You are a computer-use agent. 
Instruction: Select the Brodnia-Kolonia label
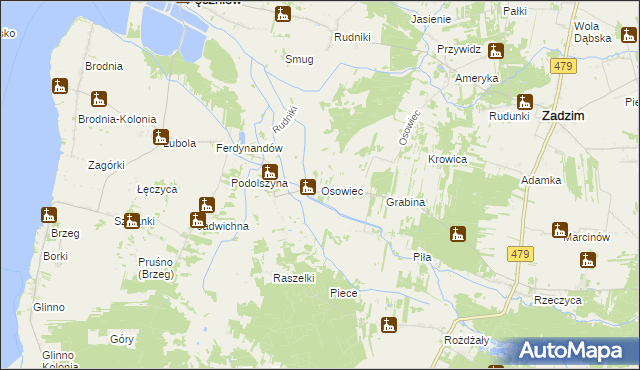click(x=117, y=119)
